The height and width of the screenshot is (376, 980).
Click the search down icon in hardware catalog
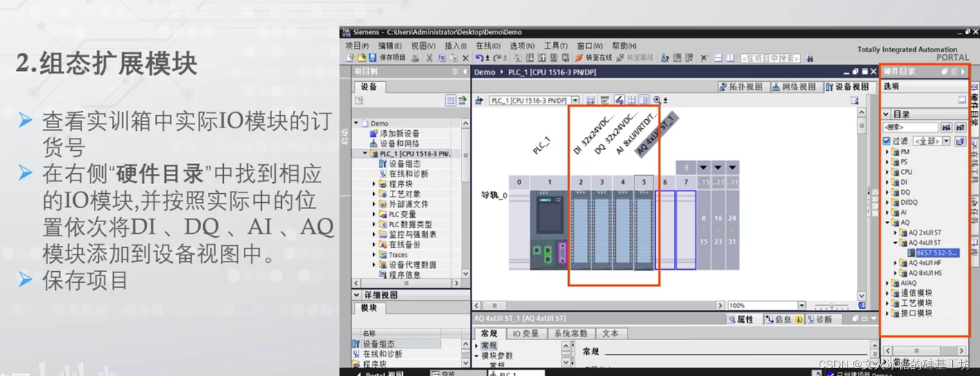tap(946, 127)
